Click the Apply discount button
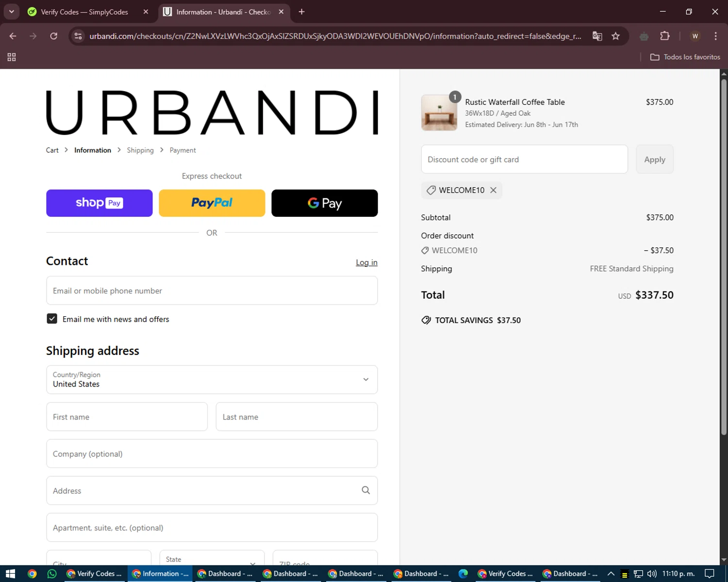This screenshot has width=728, height=582. (x=655, y=159)
